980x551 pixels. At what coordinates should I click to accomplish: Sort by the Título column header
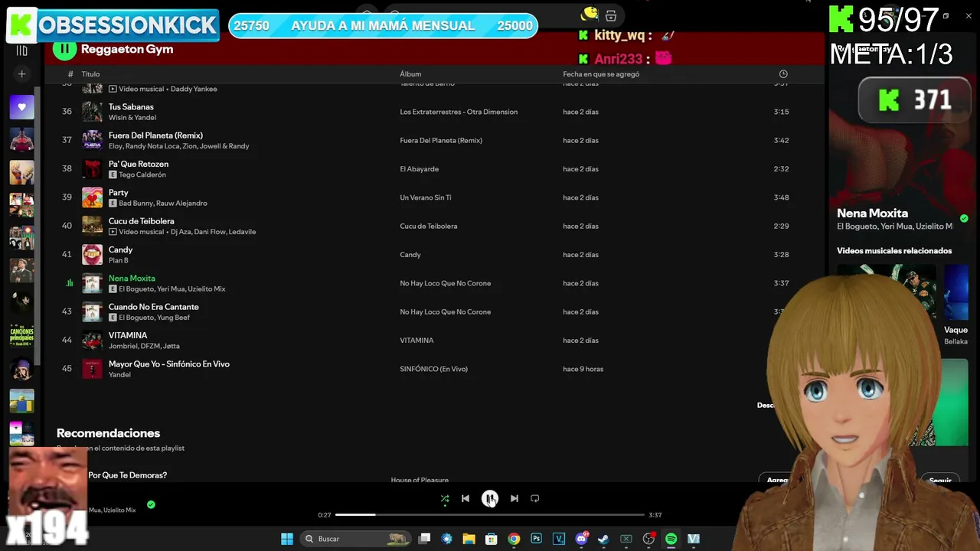point(90,74)
